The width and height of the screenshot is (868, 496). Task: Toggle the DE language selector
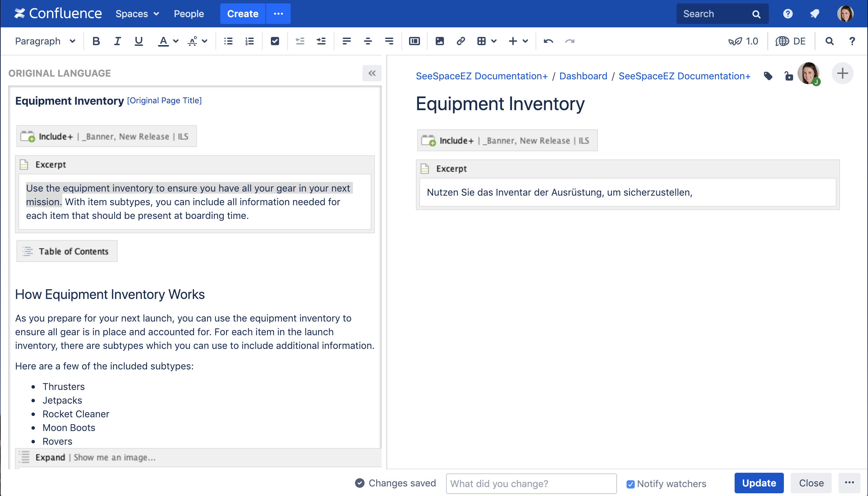(791, 41)
